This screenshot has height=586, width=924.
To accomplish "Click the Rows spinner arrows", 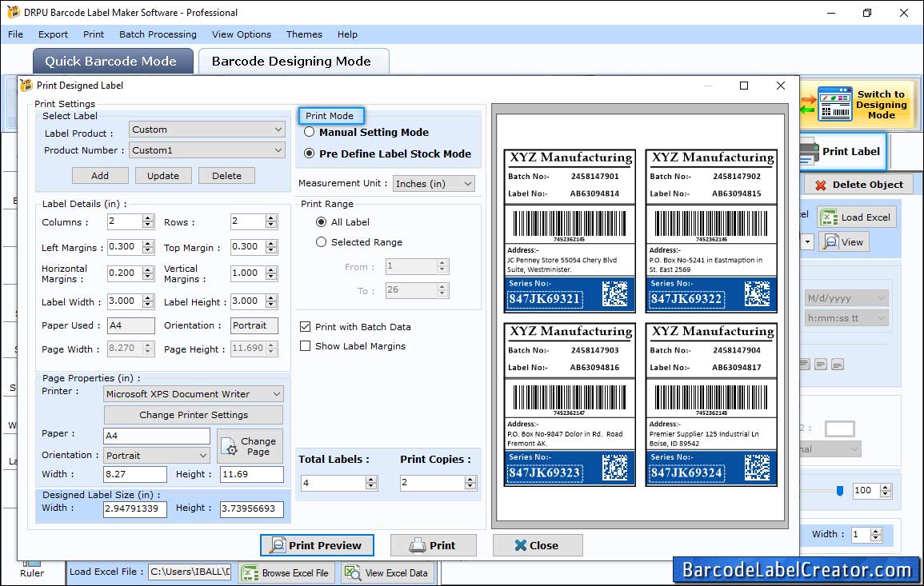I will point(271,222).
